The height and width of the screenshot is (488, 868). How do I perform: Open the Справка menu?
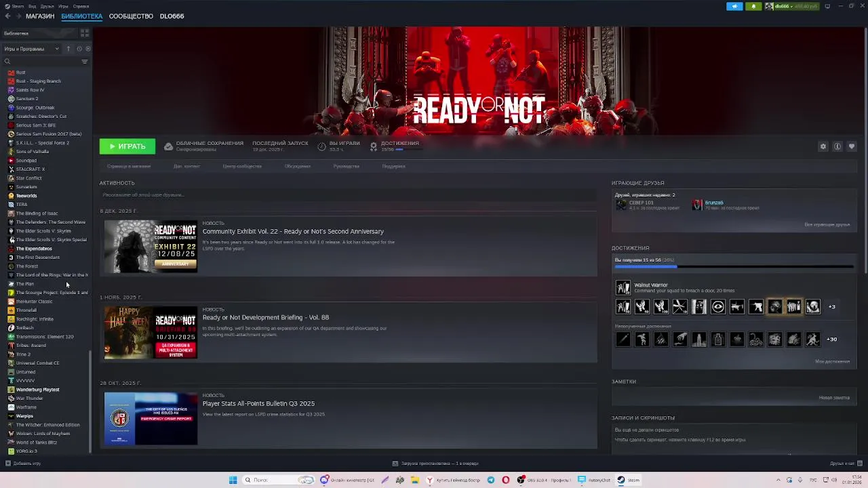pyautogui.click(x=81, y=6)
